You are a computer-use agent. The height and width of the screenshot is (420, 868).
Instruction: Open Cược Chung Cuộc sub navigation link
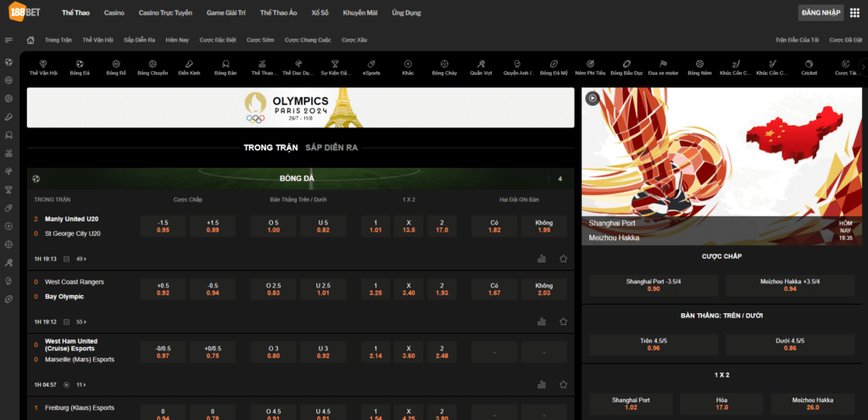308,40
